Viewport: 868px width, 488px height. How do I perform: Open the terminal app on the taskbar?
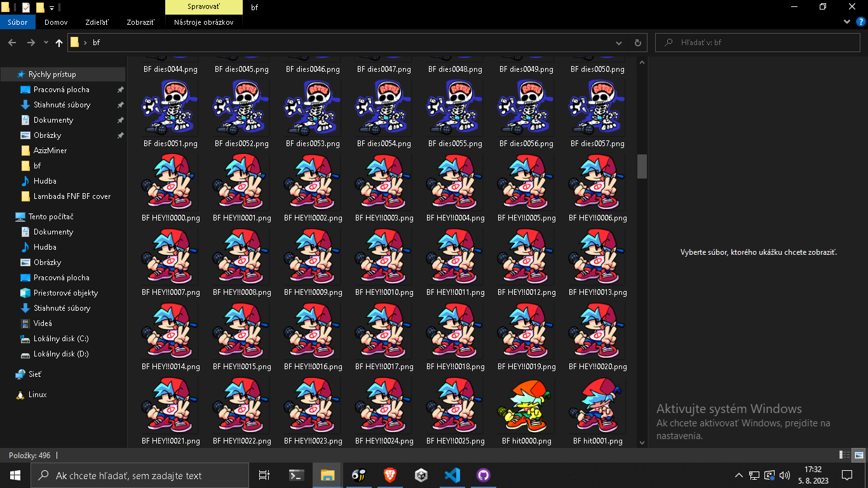pos(296,475)
